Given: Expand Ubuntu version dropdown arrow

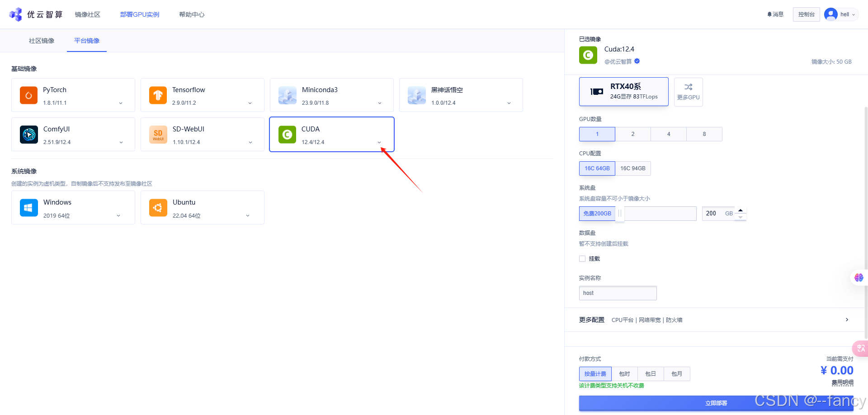Looking at the screenshot, I should coord(248,216).
